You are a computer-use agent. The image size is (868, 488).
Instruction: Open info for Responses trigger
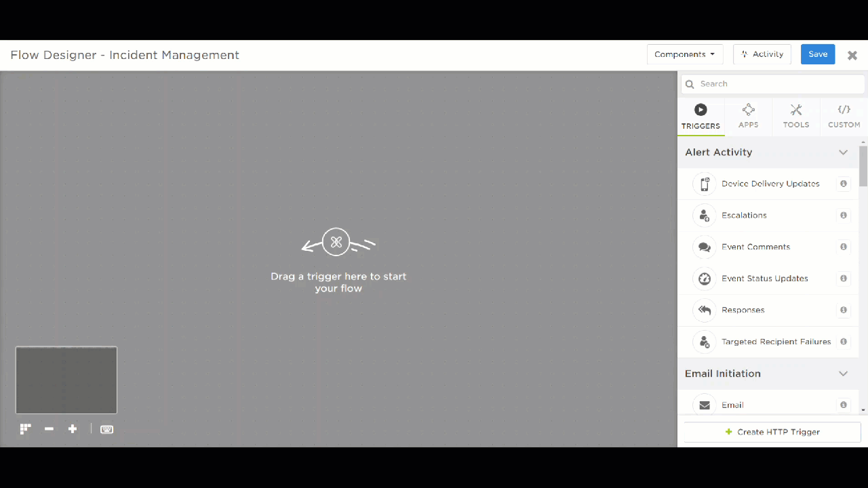(844, 310)
